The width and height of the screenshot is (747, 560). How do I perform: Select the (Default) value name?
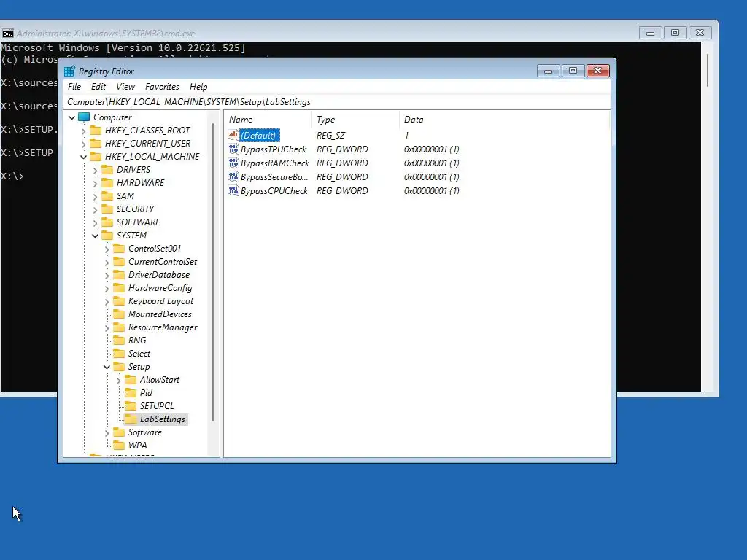[x=259, y=135]
